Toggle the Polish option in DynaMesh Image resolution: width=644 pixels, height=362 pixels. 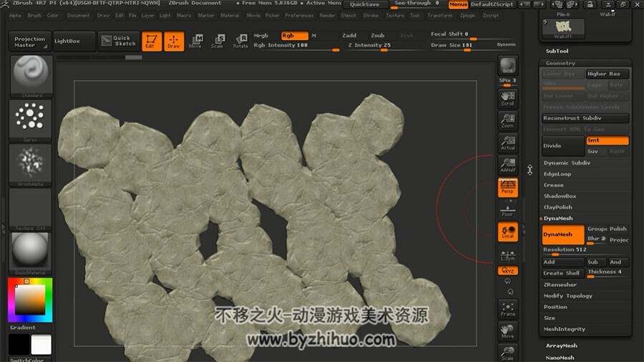[x=618, y=229]
